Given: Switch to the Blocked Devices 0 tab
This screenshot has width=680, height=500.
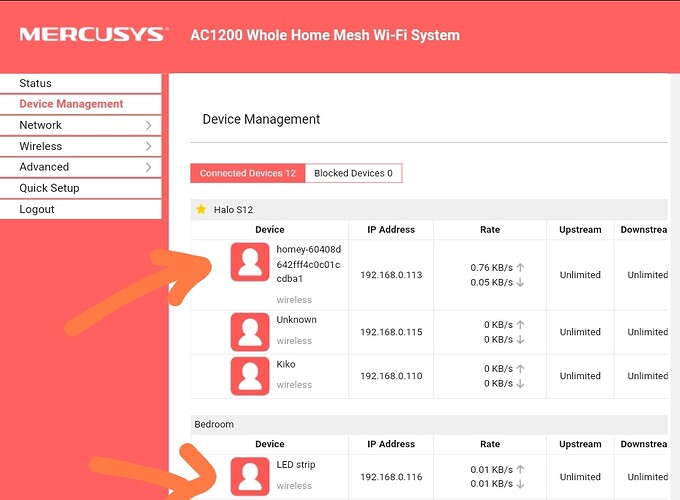Looking at the screenshot, I should coord(353,173).
